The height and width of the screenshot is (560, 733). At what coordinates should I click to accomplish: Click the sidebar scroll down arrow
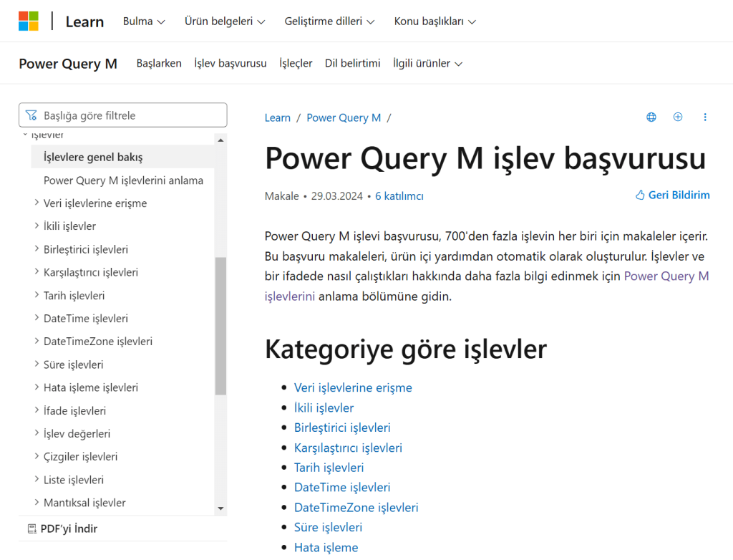click(x=220, y=508)
